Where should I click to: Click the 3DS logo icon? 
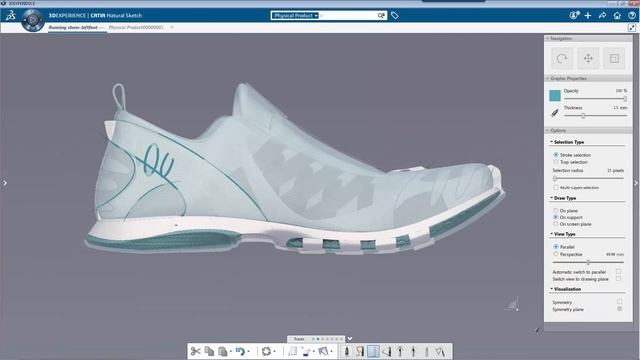click(11, 16)
